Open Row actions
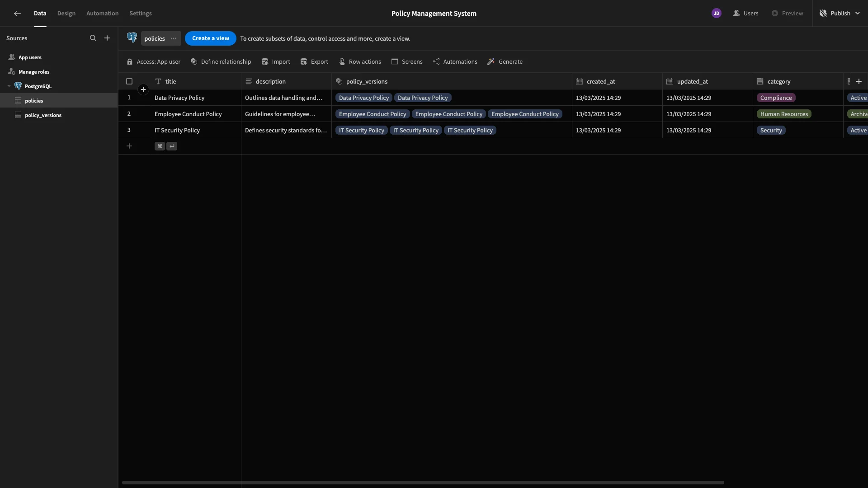868x488 pixels. pos(360,62)
